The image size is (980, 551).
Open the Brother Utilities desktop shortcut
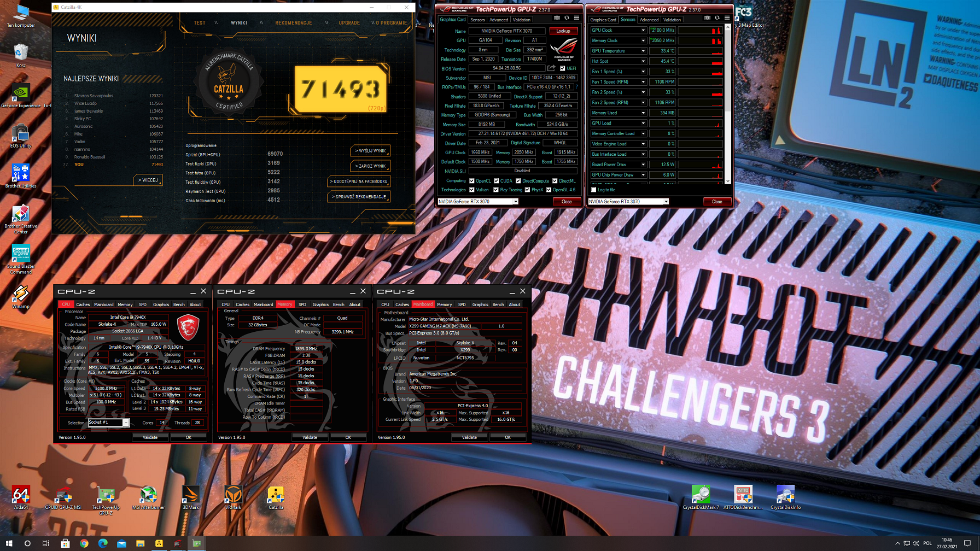21,176
